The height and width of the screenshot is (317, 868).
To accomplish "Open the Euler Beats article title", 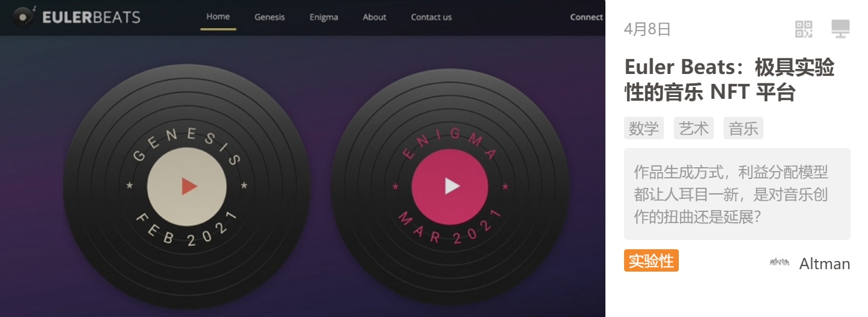I will click(x=729, y=80).
